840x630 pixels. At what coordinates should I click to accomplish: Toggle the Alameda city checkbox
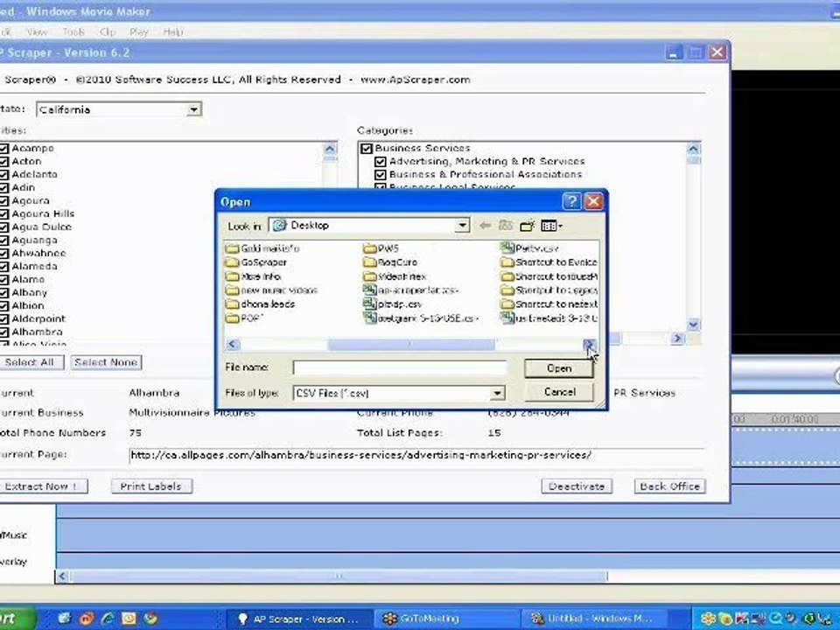pos(4,267)
